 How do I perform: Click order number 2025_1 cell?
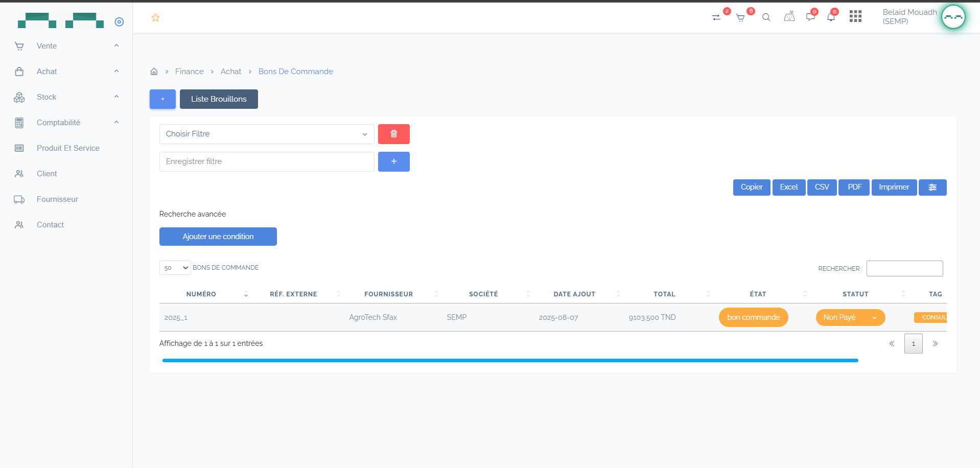(x=176, y=318)
